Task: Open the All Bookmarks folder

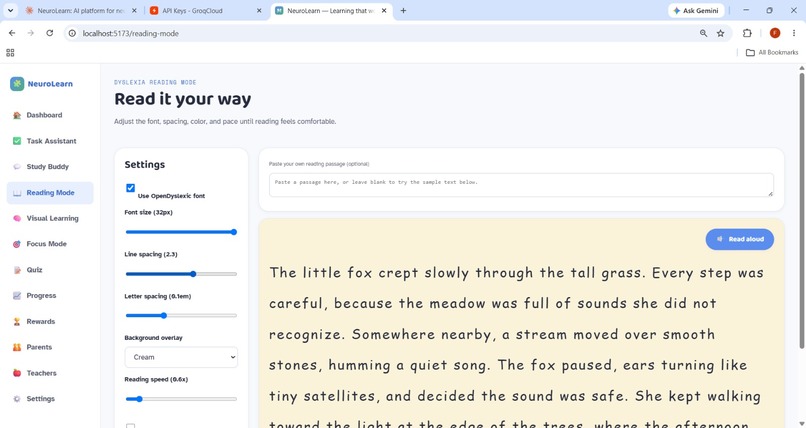Action: click(772, 52)
